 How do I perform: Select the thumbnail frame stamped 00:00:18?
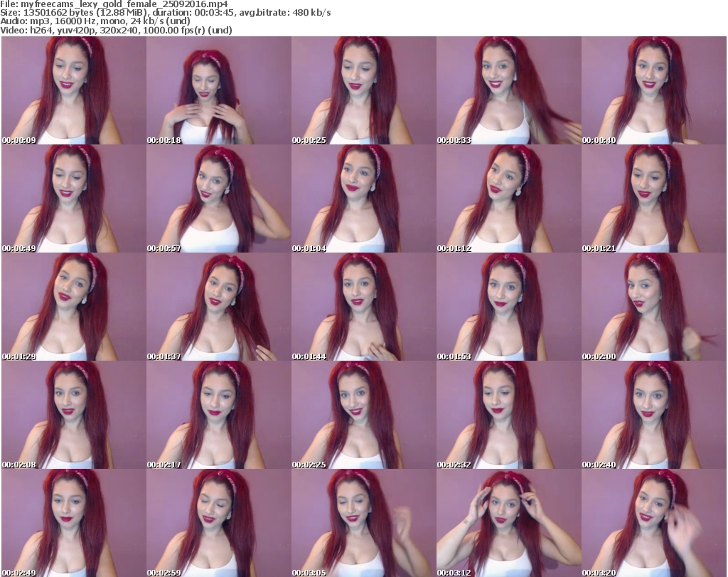[219, 90]
